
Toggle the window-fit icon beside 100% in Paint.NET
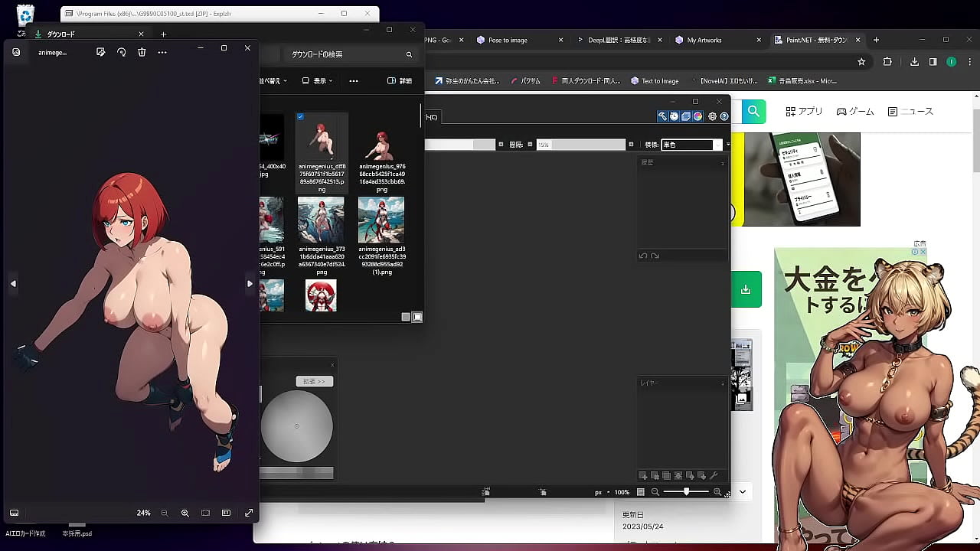pyautogui.click(x=641, y=492)
